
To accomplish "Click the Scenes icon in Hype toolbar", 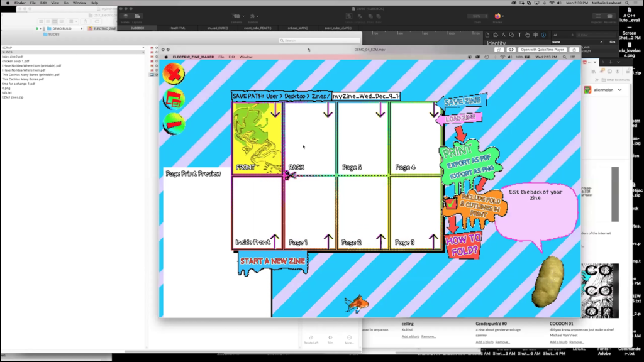I will (125, 16).
